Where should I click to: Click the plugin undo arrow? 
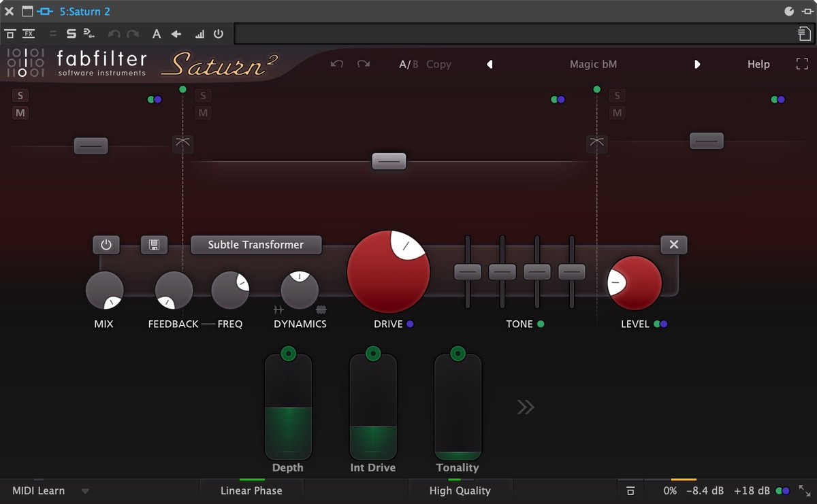tap(336, 64)
